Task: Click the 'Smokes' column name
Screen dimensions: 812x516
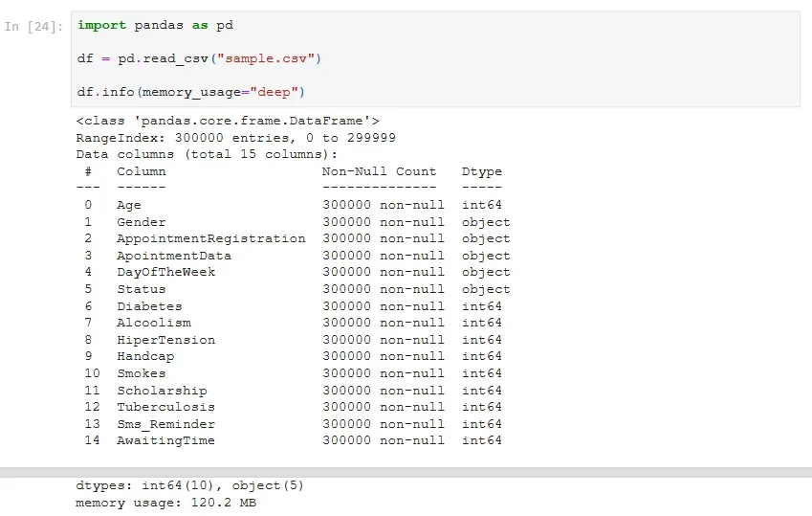Action: [x=142, y=373]
